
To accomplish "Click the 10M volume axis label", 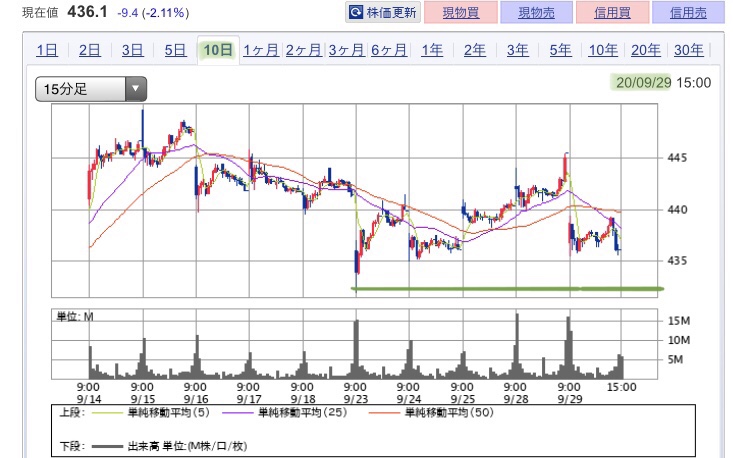I will coord(679,340).
